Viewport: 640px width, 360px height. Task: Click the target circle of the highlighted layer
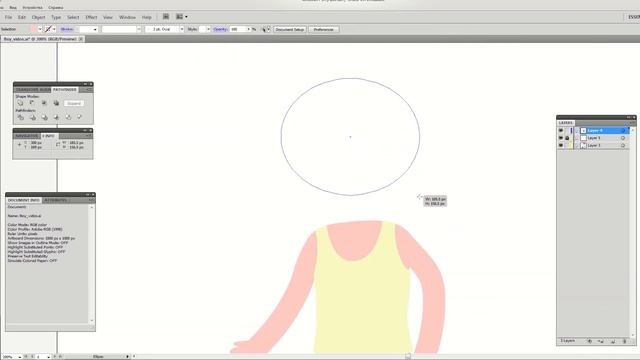[623, 131]
